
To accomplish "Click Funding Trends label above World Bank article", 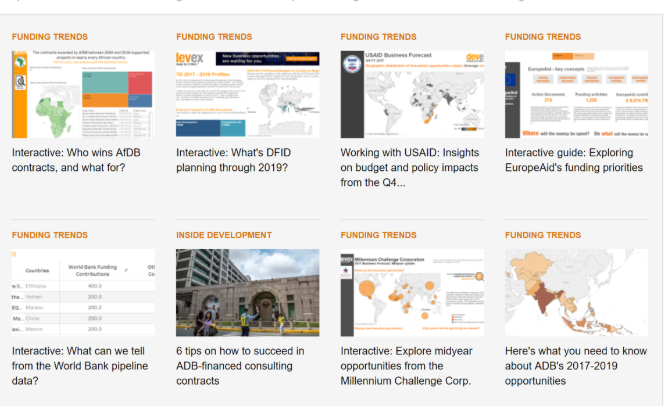I will pyautogui.click(x=50, y=235).
